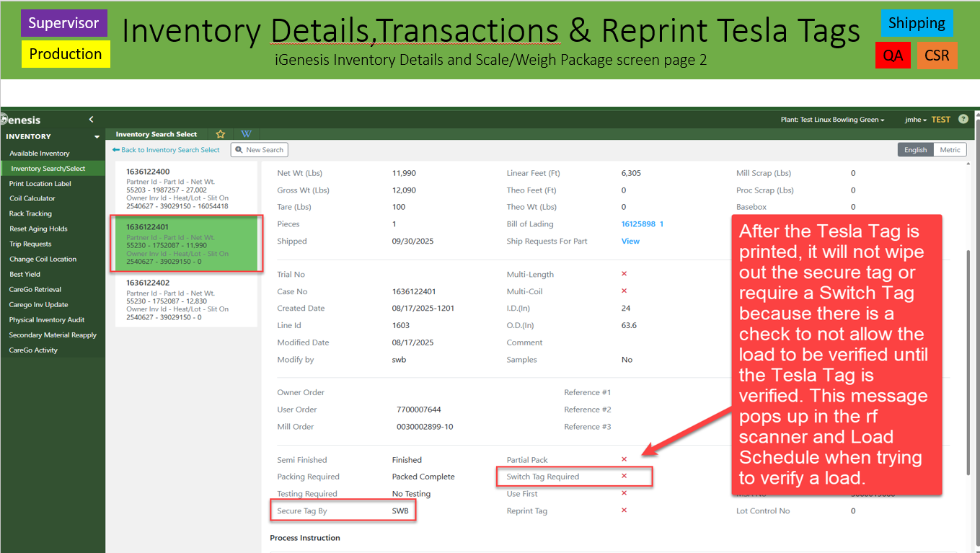The height and width of the screenshot is (553, 980).
Task: Open Reset Aging Holds
Action: point(38,229)
